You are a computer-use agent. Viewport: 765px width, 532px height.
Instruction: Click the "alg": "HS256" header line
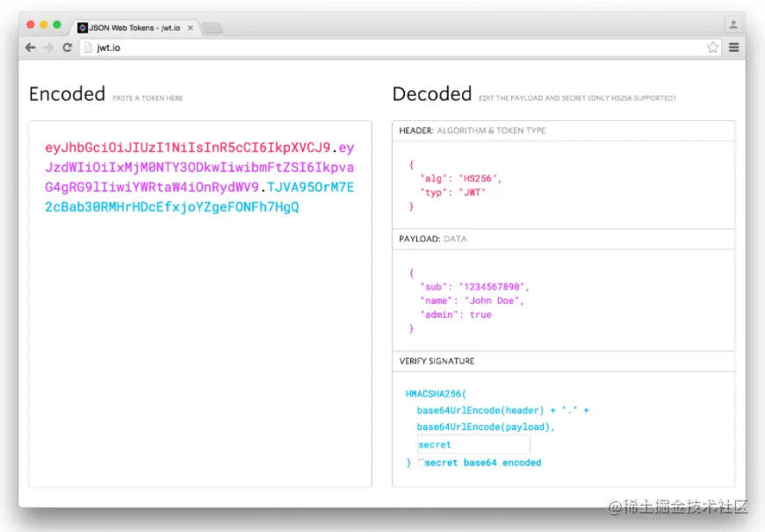460,178
